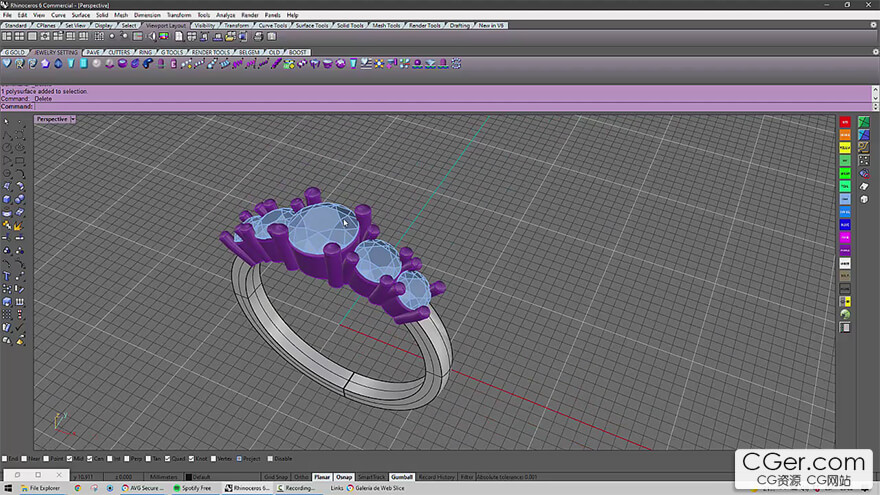Select the Circle tool in left toolbar
880x495 pixels.
coord(7,148)
